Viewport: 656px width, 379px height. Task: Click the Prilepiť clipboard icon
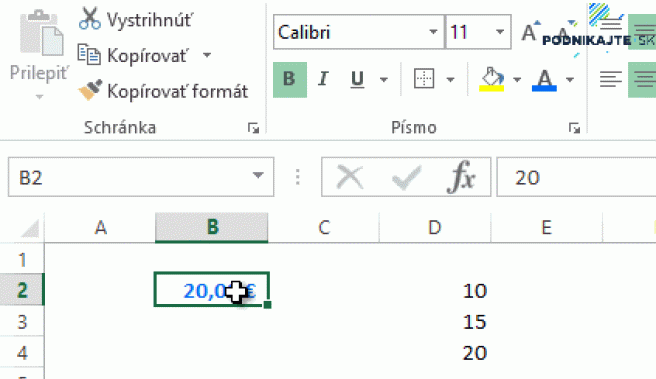pyautogui.click(x=41, y=33)
